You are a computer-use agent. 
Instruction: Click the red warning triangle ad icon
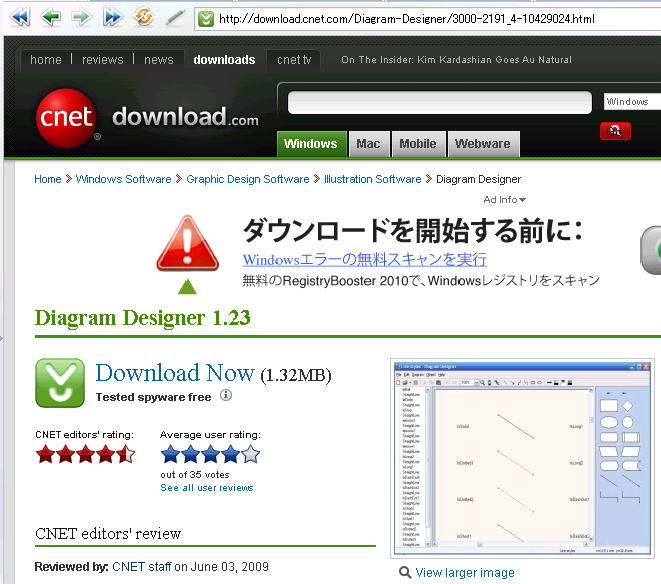188,244
